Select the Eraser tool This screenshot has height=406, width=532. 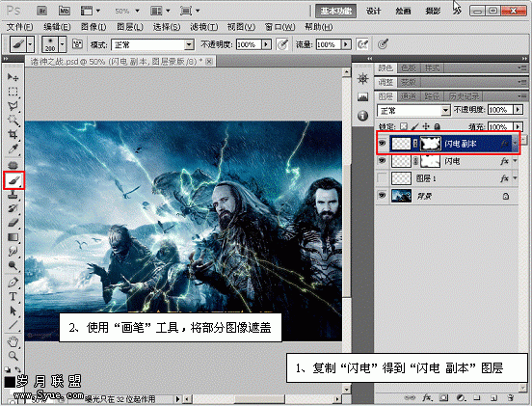point(13,223)
